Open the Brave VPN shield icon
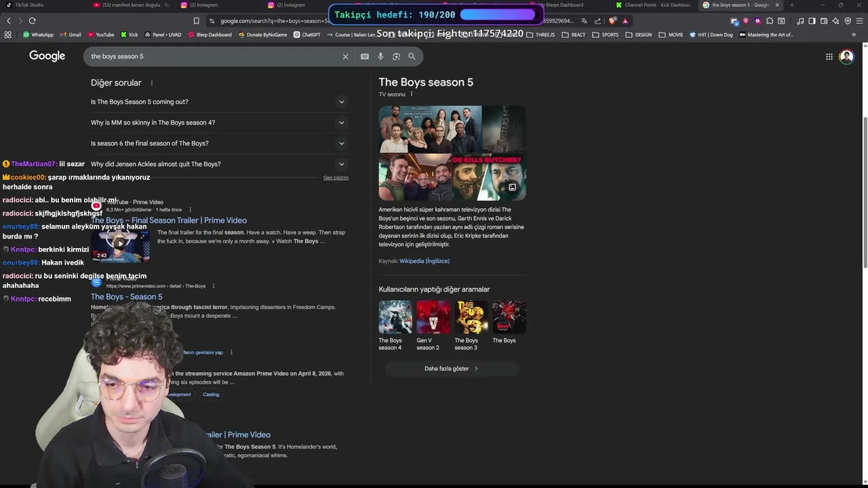868x488 pixels. pyautogui.click(x=848, y=21)
